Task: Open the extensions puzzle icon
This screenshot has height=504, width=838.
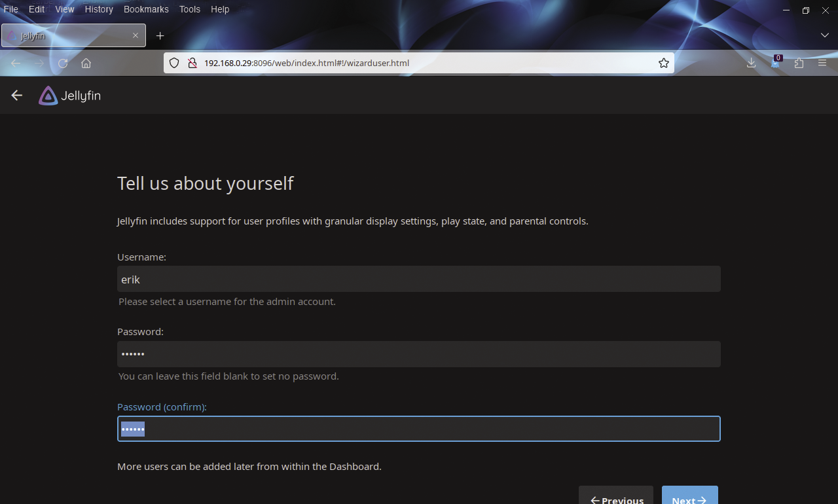Action: click(x=799, y=63)
